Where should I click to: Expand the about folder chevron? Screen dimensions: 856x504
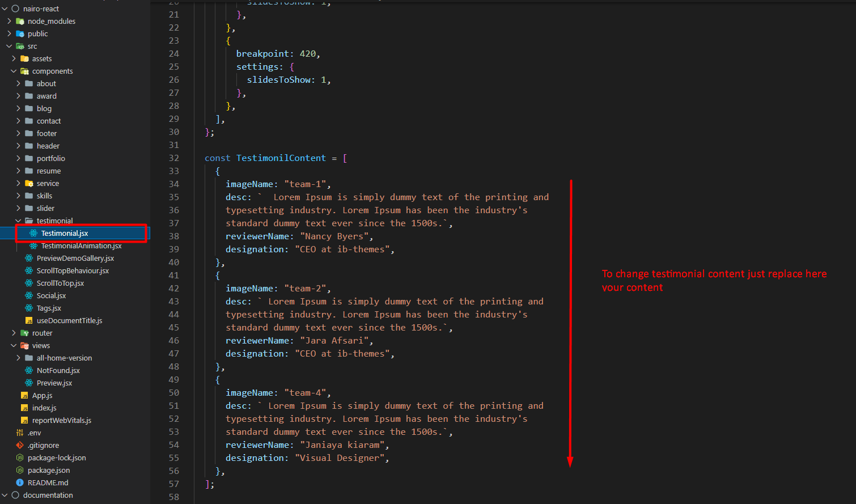(18, 83)
